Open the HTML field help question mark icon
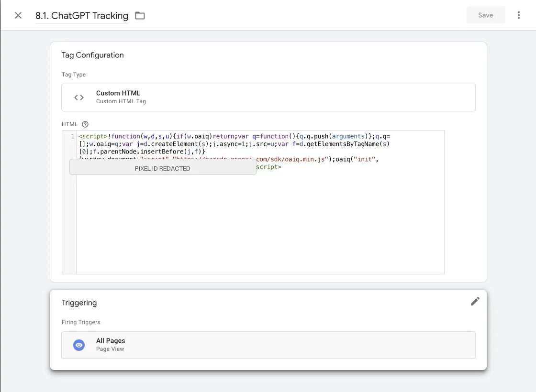This screenshot has height=392, width=536. (85, 124)
